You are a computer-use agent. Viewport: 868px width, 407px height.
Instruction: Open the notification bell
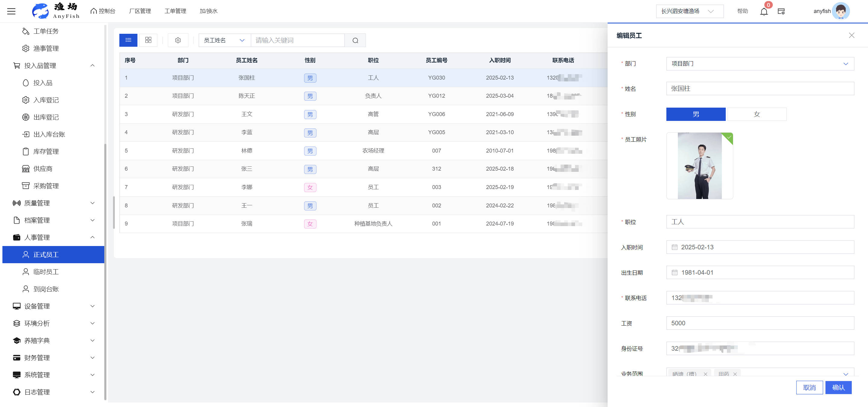tap(763, 12)
